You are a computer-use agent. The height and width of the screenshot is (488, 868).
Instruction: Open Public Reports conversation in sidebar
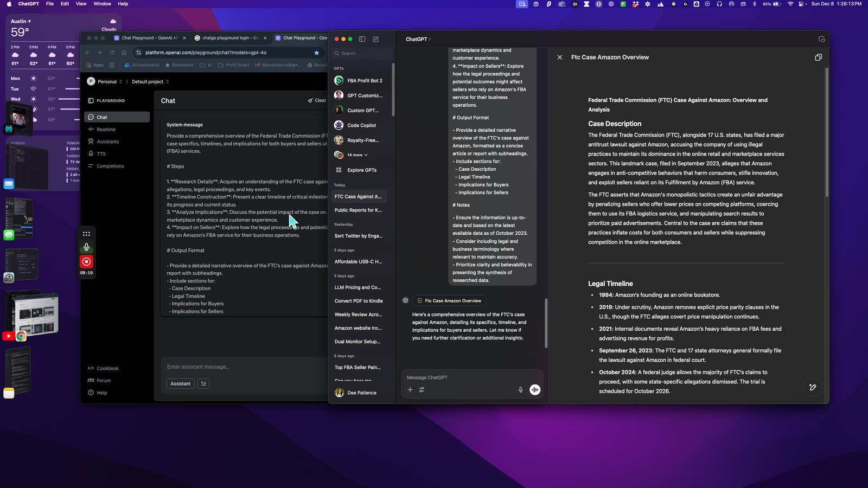pyautogui.click(x=359, y=210)
